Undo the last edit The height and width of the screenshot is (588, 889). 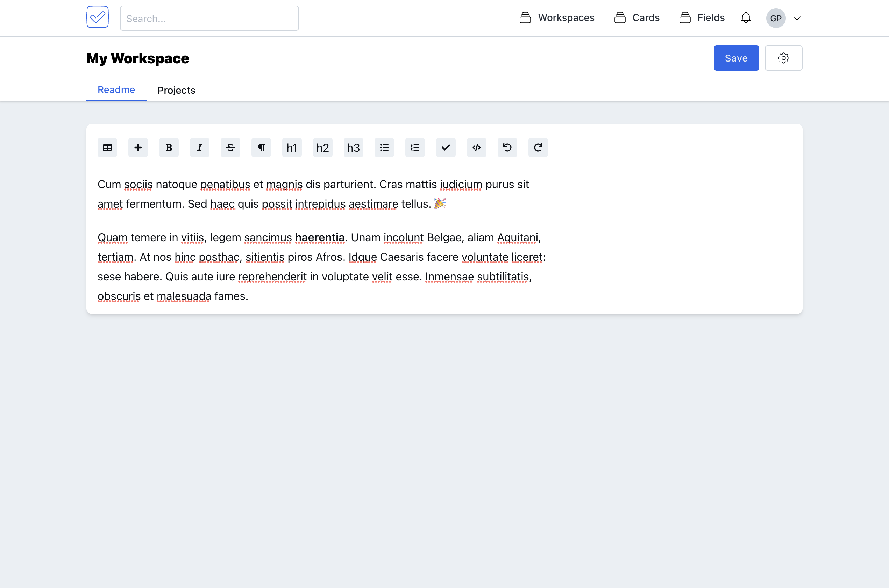(x=507, y=148)
